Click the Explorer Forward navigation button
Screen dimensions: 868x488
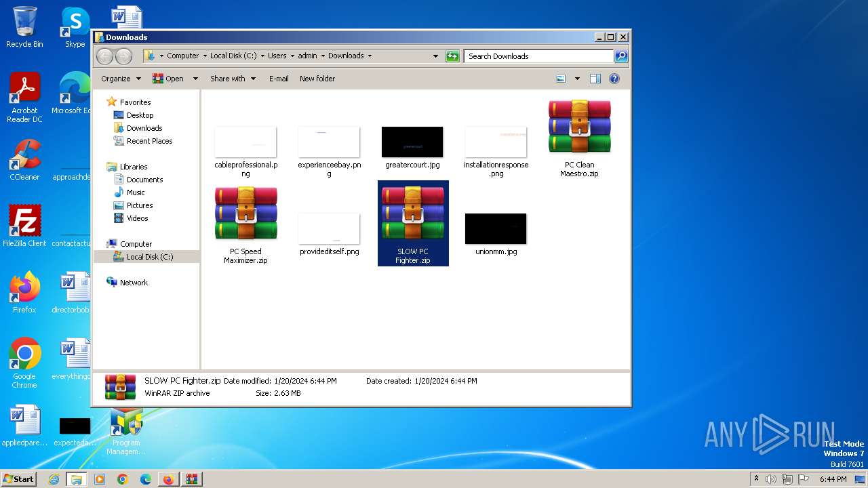[x=123, y=56]
